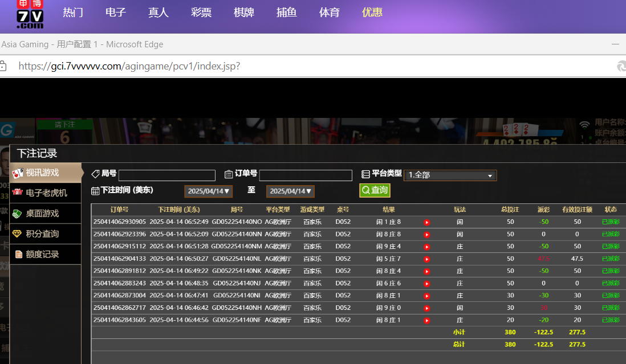Viewport: 626px width, 364px height.
Task: Open 额度记录 from the sidebar
Action: point(42,255)
